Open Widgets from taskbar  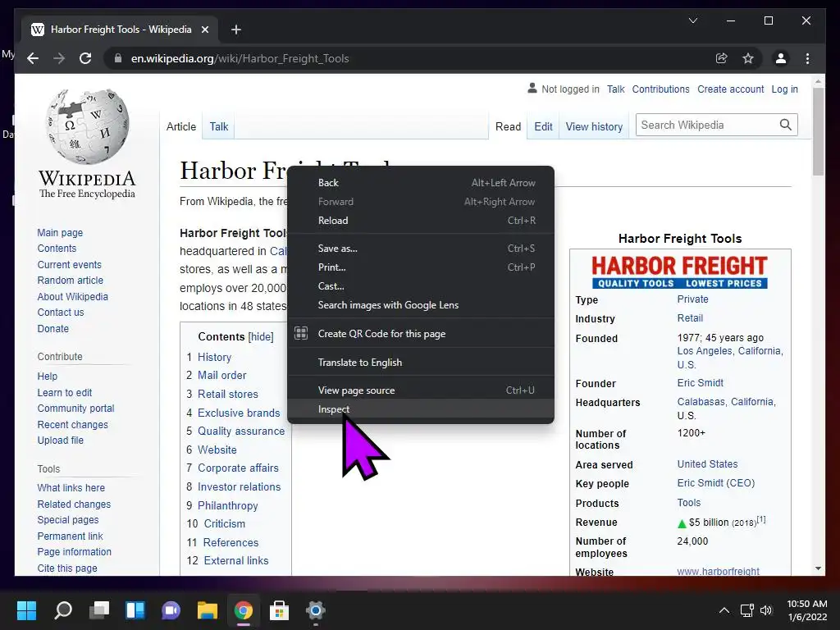click(135, 610)
